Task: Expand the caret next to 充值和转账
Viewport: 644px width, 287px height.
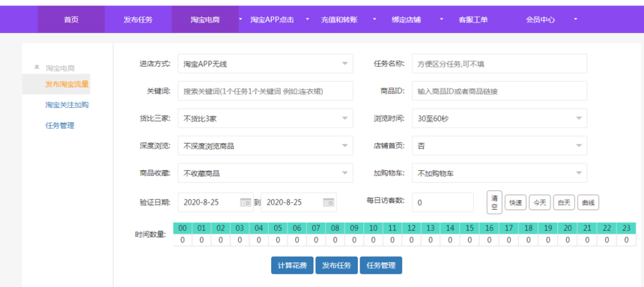Action: point(374,19)
